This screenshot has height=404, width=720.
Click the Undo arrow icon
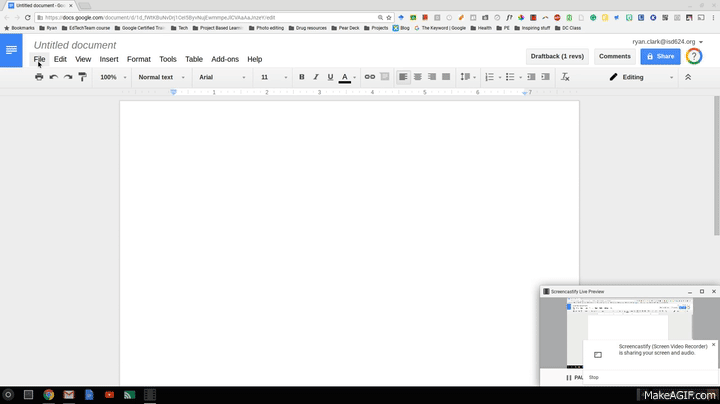pyautogui.click(x=54, y=77)
